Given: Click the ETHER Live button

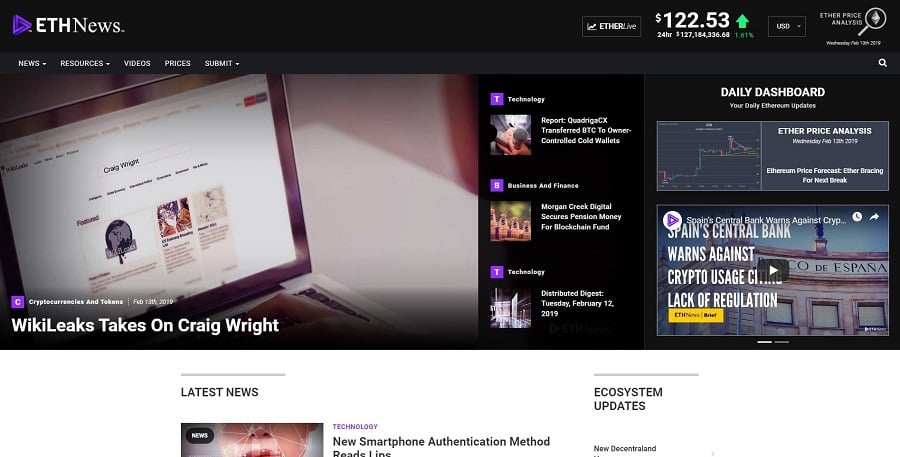Looking at the screenshot, I should point(611,26).
